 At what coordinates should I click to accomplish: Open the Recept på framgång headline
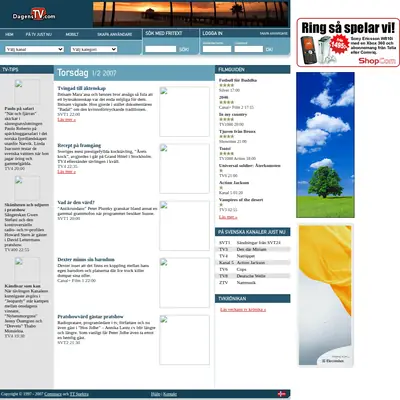[x=79, y=145]
